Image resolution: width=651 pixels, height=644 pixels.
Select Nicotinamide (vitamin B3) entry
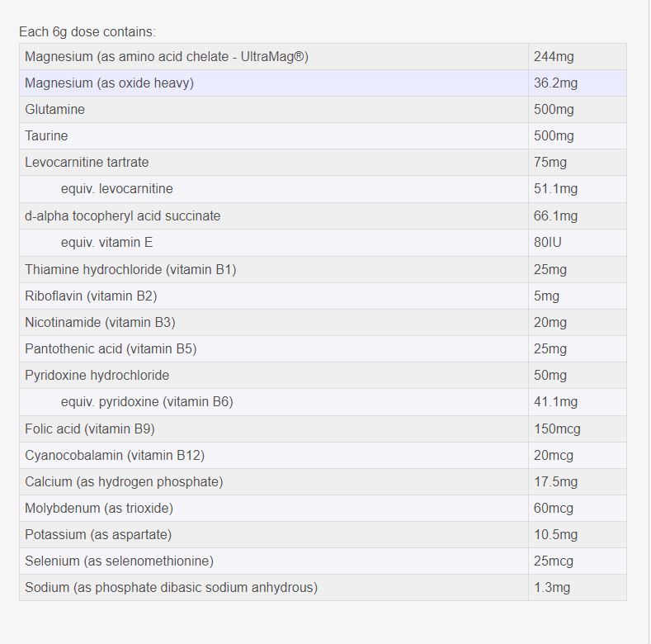[100, 323]
